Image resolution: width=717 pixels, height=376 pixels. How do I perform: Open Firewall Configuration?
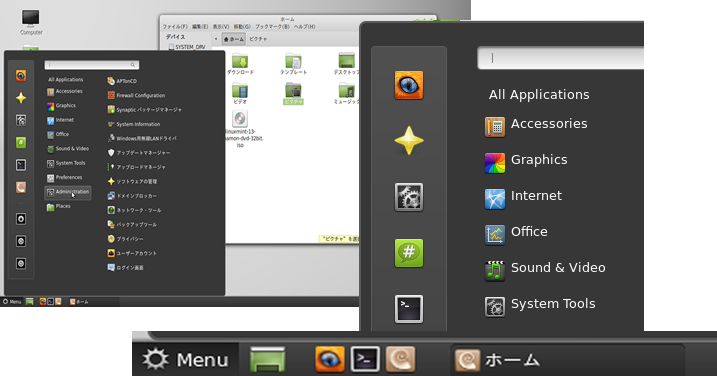[x=136, y=96]
